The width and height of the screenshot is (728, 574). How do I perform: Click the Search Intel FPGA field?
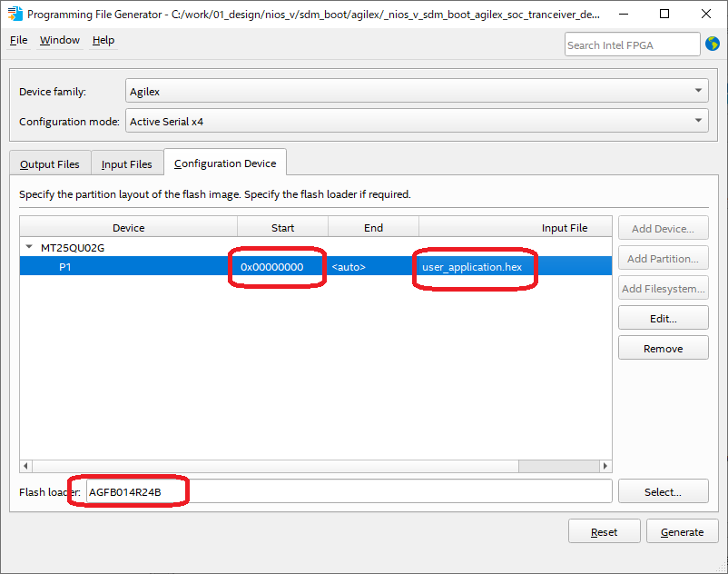[632, 45]
